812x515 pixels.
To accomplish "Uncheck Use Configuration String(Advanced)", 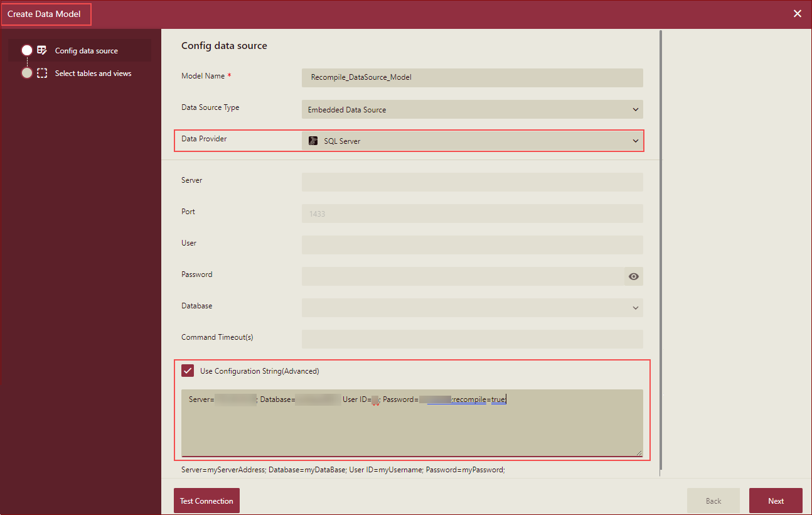I will [188, 371].
